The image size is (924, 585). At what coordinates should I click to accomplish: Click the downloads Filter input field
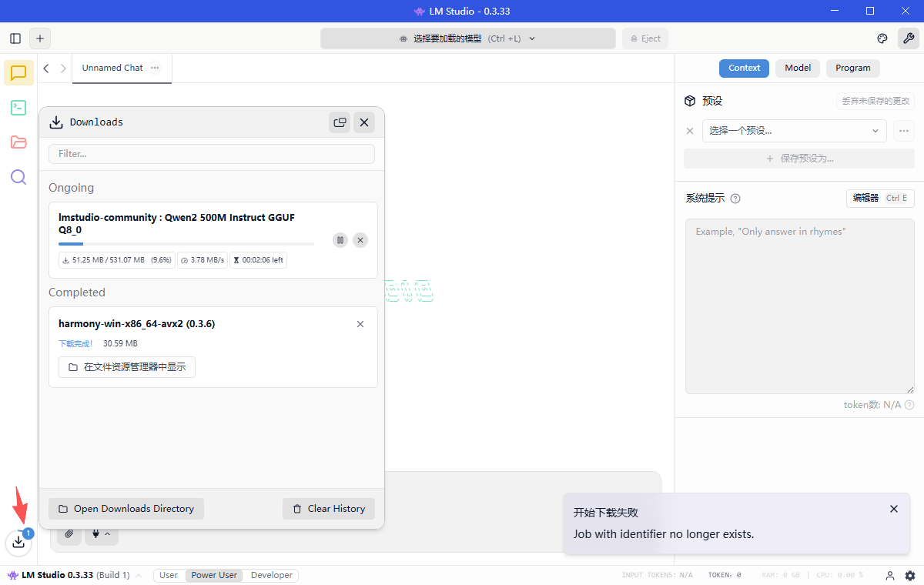212,154
